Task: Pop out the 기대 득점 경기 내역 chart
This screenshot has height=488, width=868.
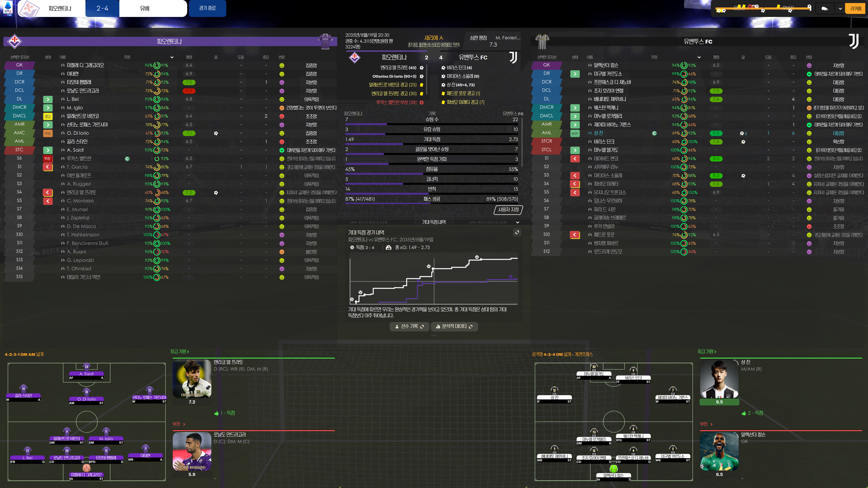Action: [x=517, y=232]
